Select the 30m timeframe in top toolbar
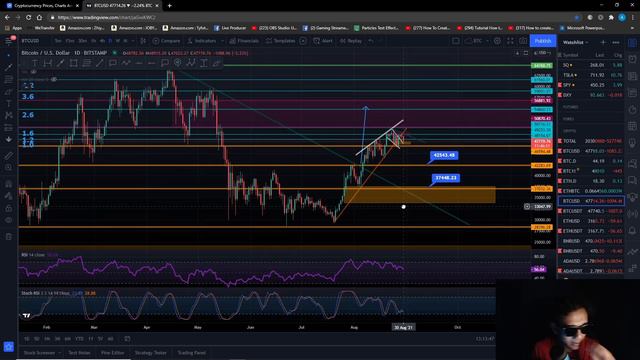Screen dimensions: 640x360 point(82,41)
